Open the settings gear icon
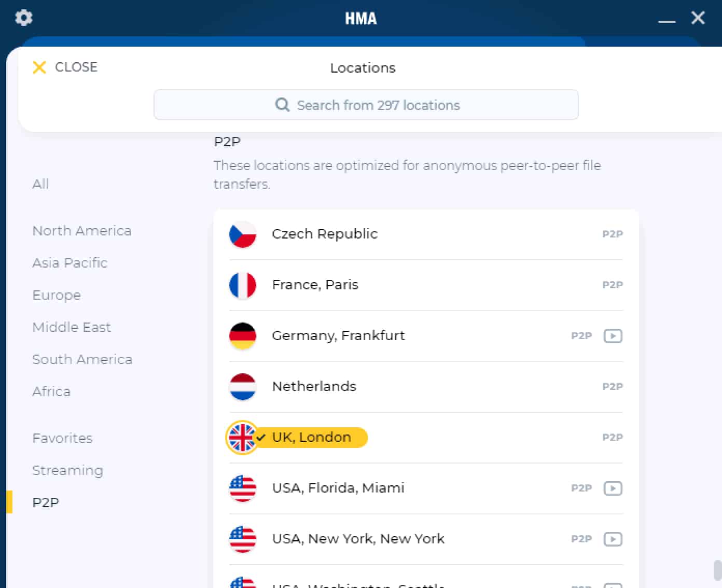The image size is (722, 588). [24, 18]
